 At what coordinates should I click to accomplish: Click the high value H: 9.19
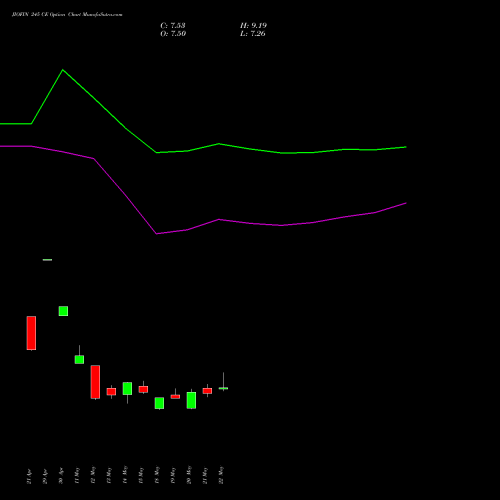click(253, 26)
